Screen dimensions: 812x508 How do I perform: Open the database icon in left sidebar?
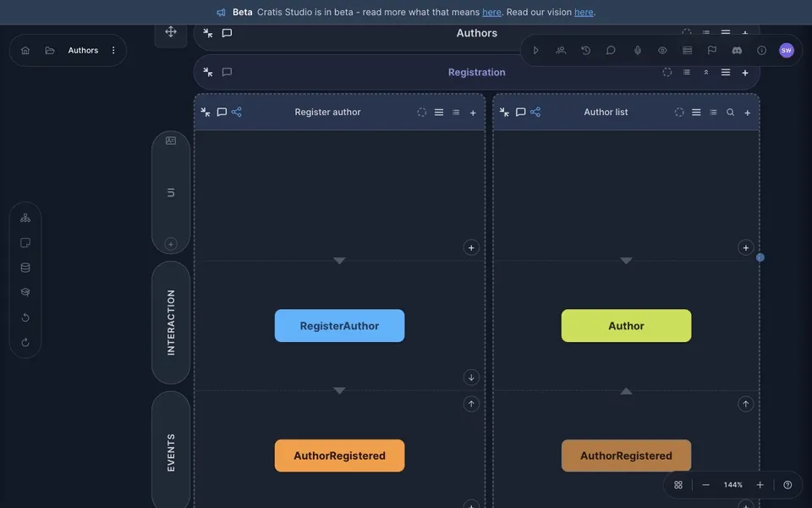[x=25, y=268]
